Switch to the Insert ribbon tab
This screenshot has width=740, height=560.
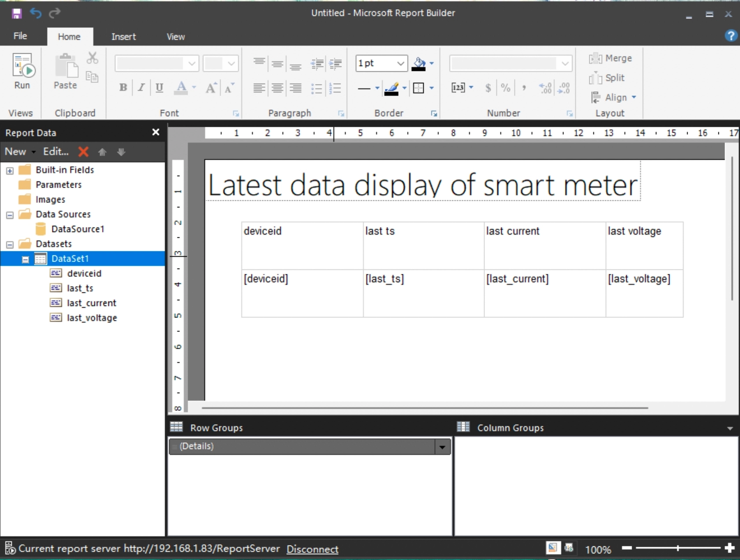click(123, 37)
